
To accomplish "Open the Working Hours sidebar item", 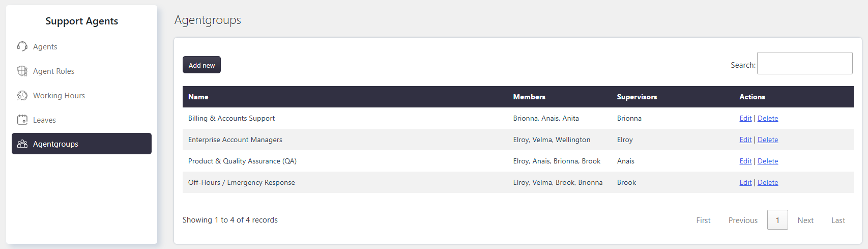I will 81,95.
